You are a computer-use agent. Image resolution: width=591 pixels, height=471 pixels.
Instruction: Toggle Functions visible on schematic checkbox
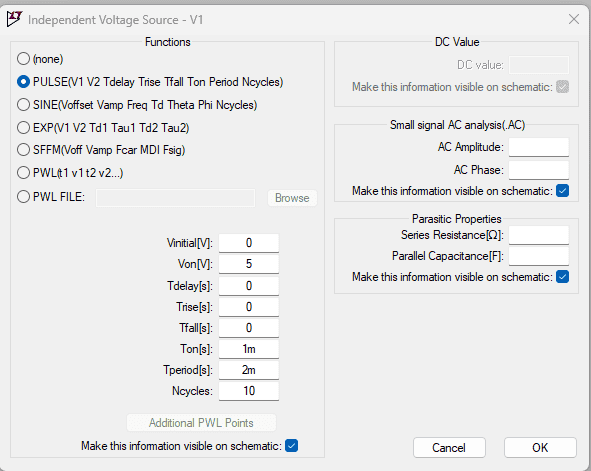[x=291, y=446]
